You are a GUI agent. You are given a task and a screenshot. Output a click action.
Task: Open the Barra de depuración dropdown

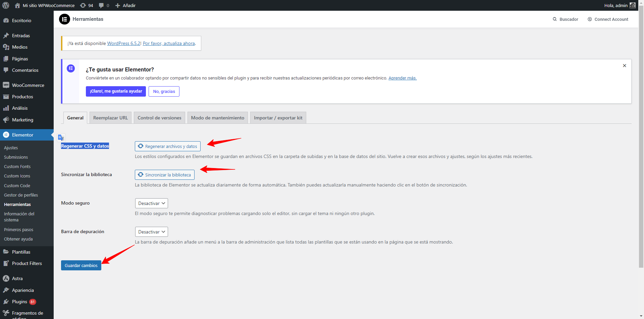[151, 232]
